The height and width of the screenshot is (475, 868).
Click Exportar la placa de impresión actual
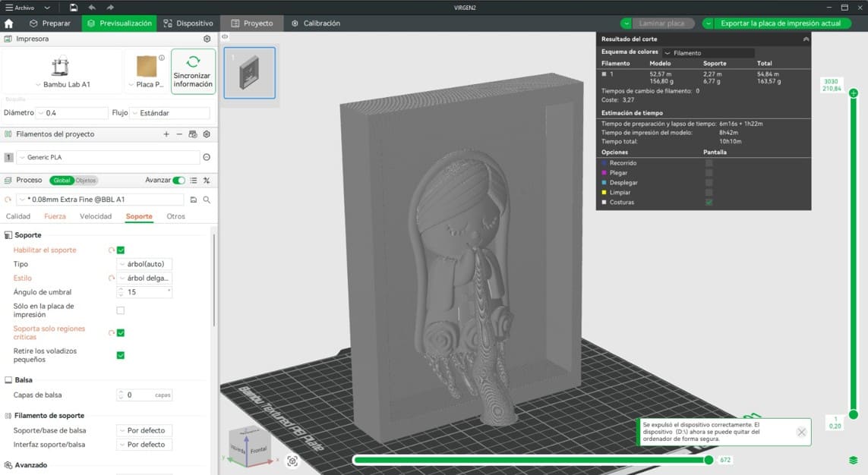[781, 24]
